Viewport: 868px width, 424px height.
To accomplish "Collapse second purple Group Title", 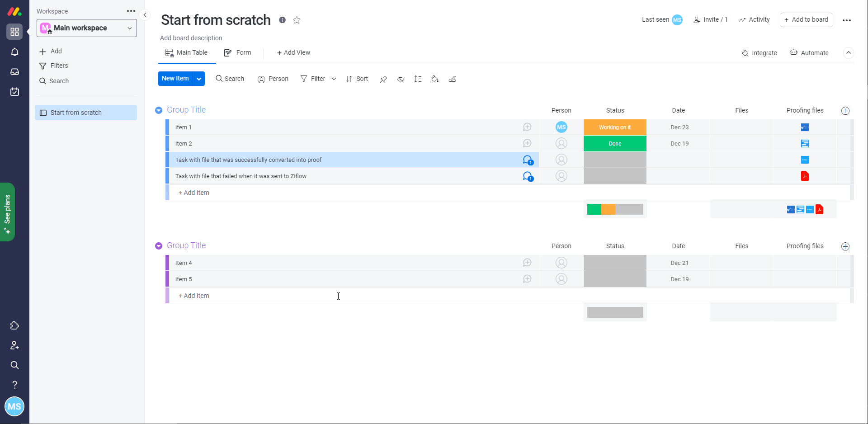I will [x=159, y=246].
